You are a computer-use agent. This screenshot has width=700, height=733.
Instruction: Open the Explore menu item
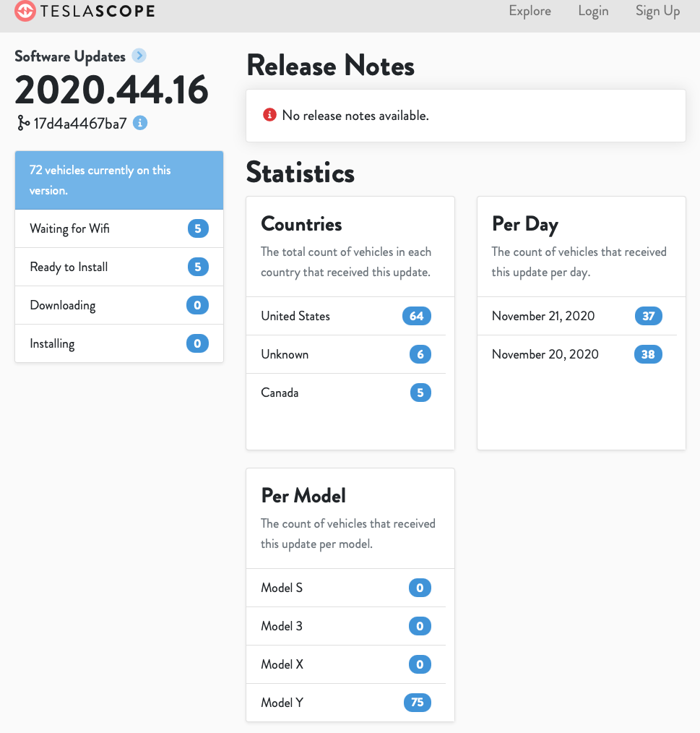530,11
